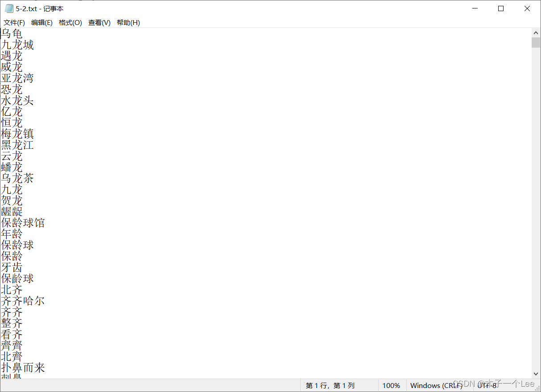Click the line '恒龙'
The height and width of the screenshot is (392, 541).
[x=12, y=122]
